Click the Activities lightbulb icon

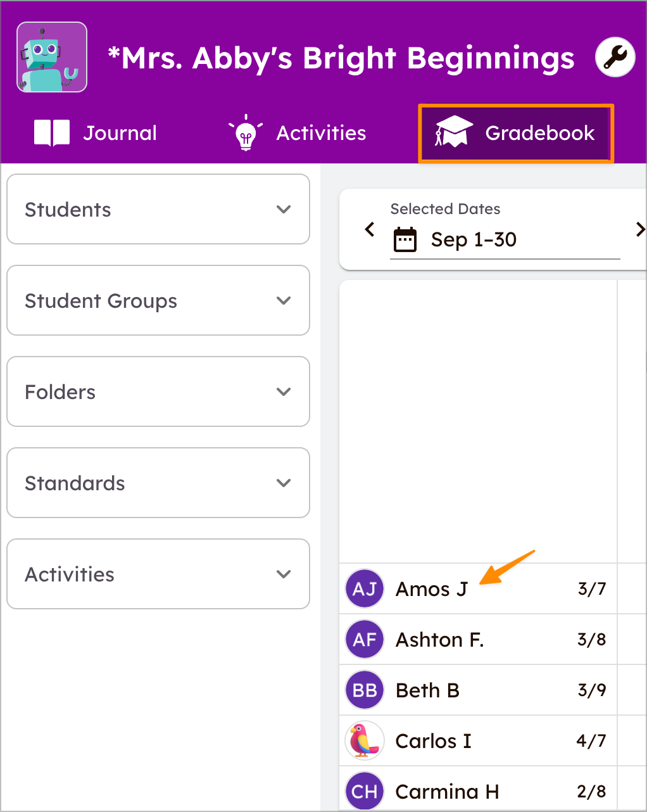point(246,132)
